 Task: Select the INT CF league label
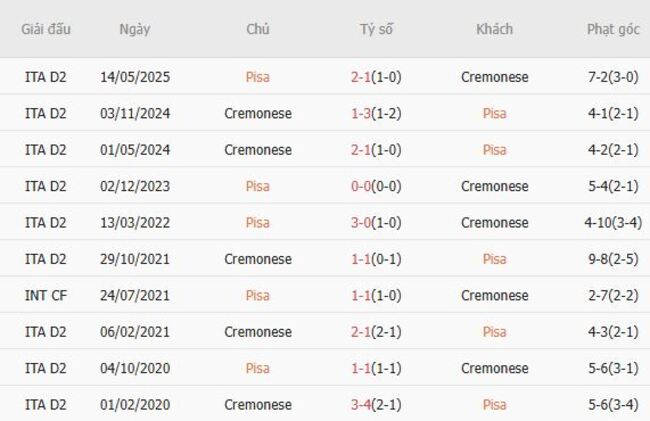pyautogui.click(x=46, y=296)
